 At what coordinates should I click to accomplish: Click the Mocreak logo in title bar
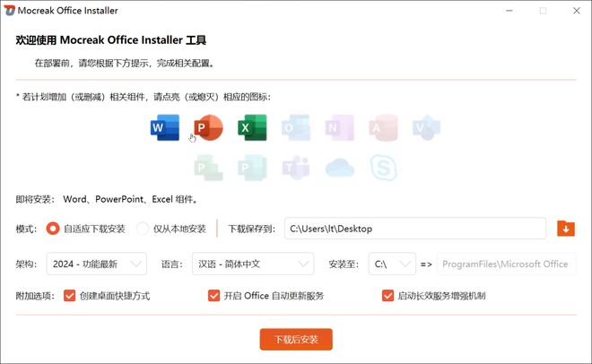(10, 11)
